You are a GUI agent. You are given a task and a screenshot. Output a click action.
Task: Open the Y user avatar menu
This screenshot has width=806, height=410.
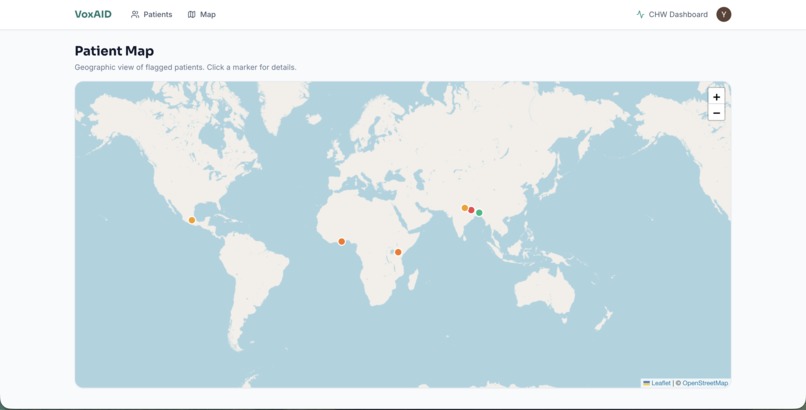[x=724, y=14]
